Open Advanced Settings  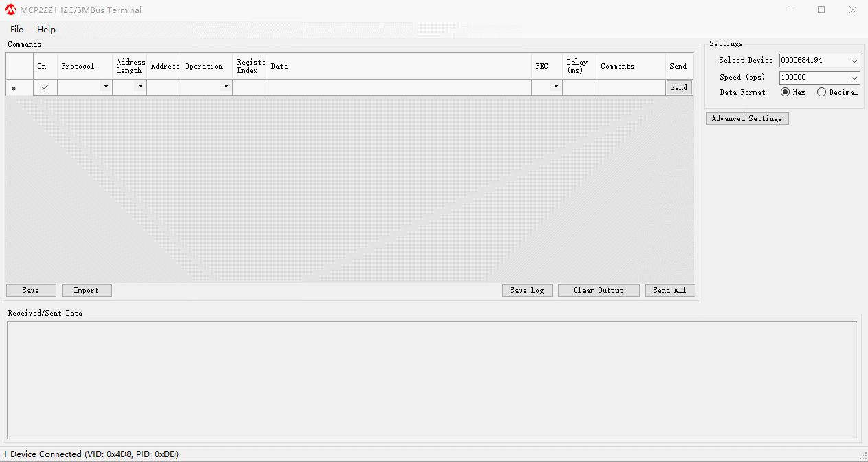[747, 118]
